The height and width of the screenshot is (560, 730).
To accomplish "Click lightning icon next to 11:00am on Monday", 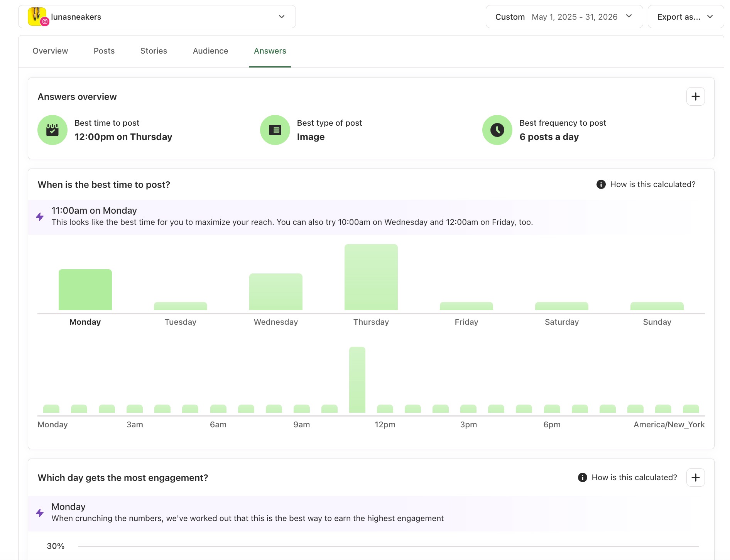I will point(40,216).
